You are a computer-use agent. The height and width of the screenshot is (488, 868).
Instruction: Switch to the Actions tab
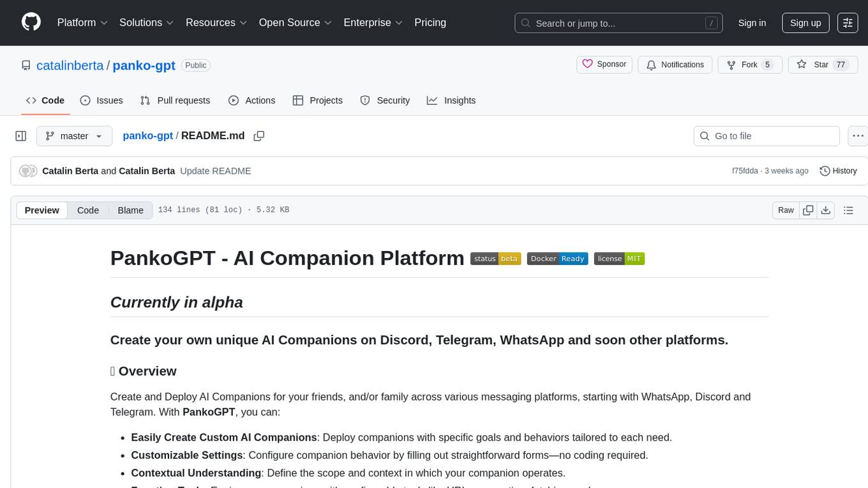tap(251, 100)
